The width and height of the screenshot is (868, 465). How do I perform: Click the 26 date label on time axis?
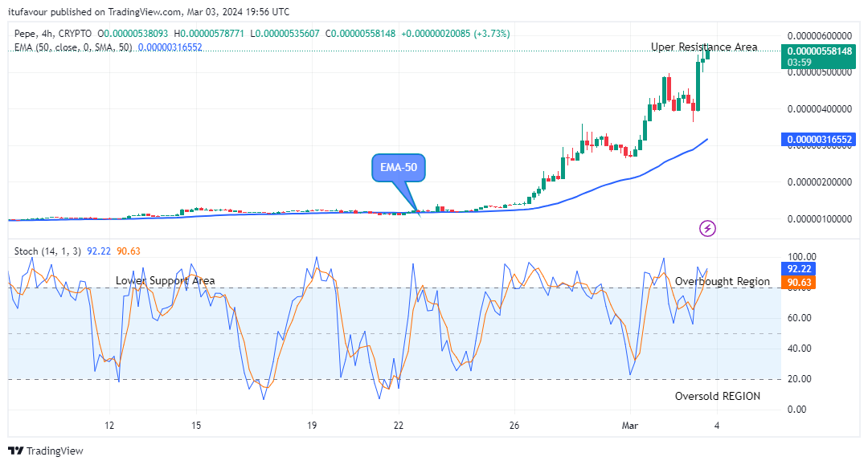tap(514, 425)
